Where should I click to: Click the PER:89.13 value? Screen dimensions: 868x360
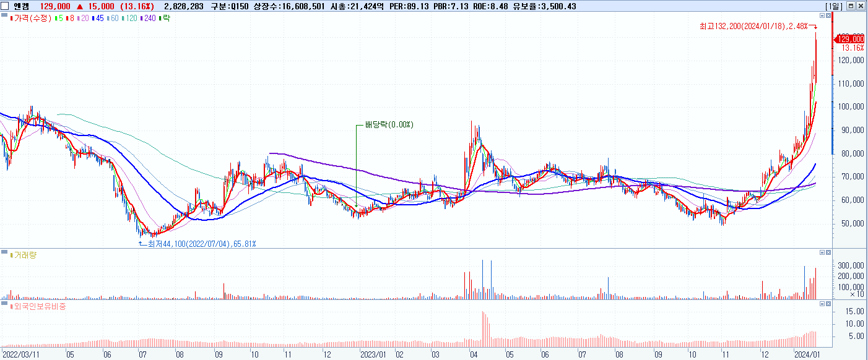click(x=407, y=6)
